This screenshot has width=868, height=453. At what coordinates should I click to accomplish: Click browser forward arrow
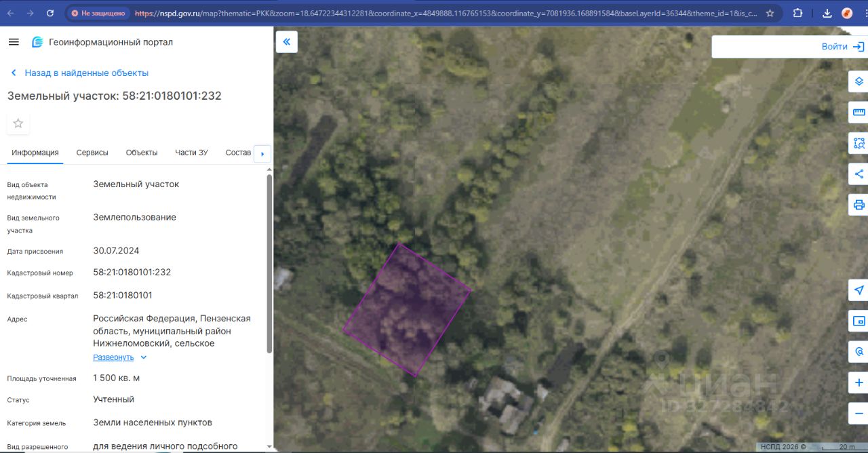(x=31, y=13)
